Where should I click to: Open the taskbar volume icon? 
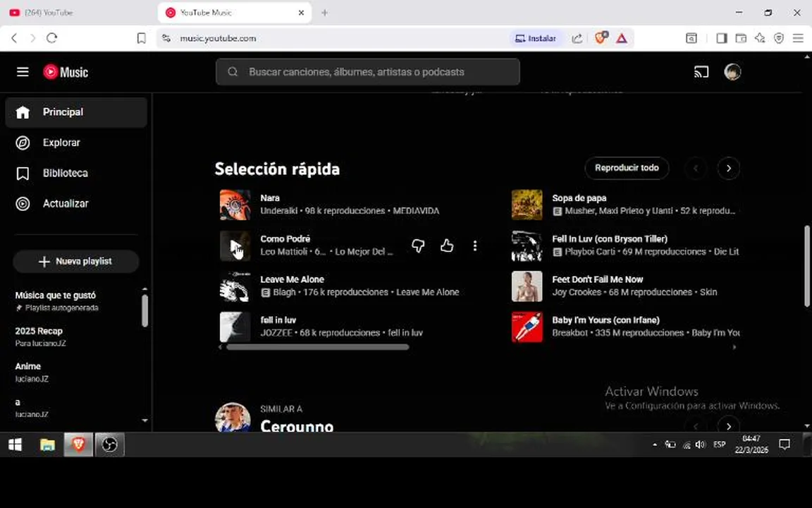coord(701,445)
